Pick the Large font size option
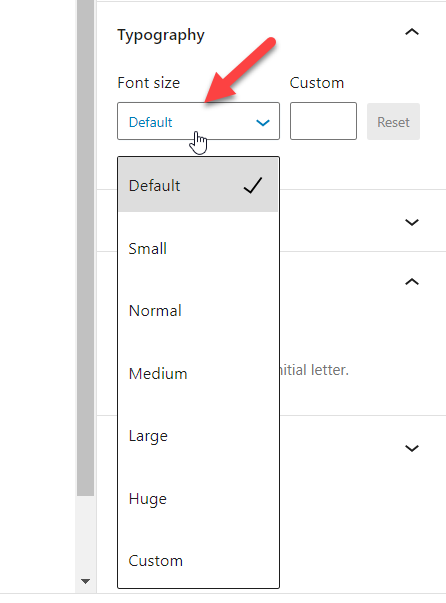The height and width of the screenshot is (603, 446). coord(198,436)
